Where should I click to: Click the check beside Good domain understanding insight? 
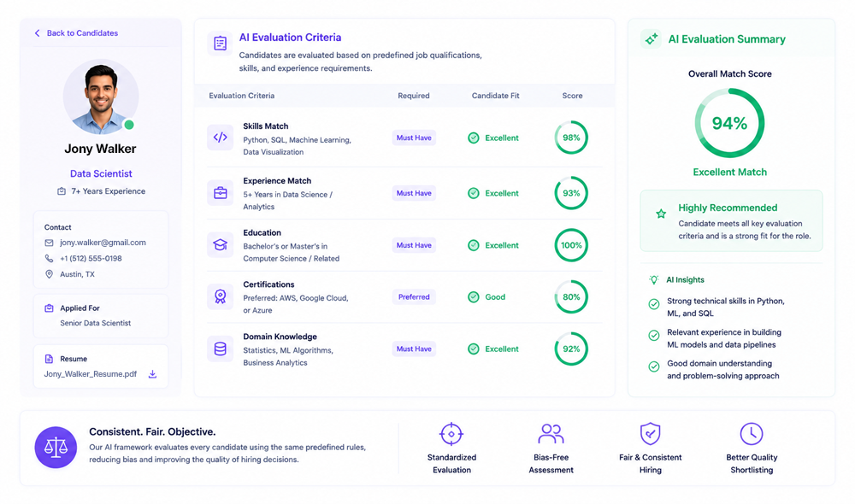[654, 366]
